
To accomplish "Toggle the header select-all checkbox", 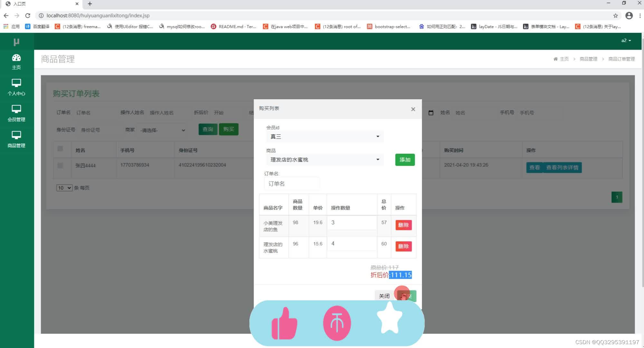I will point(60,149).
